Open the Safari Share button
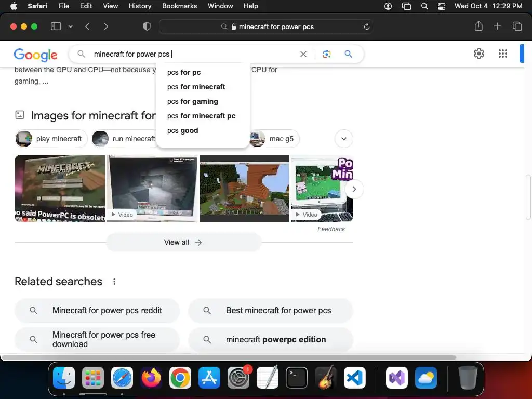This screenshot has width=532, height=399. [x=478, y=26]
